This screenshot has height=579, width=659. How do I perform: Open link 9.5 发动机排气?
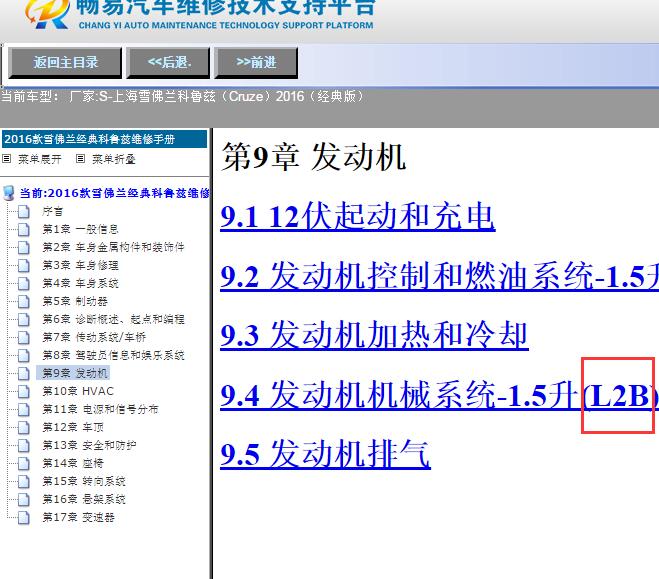(x=325, y=454)
